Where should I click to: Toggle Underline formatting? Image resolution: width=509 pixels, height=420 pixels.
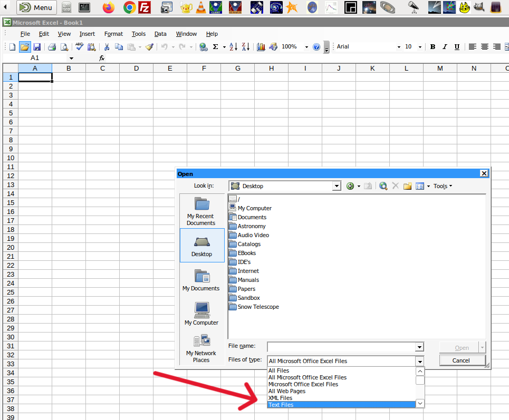457,47
